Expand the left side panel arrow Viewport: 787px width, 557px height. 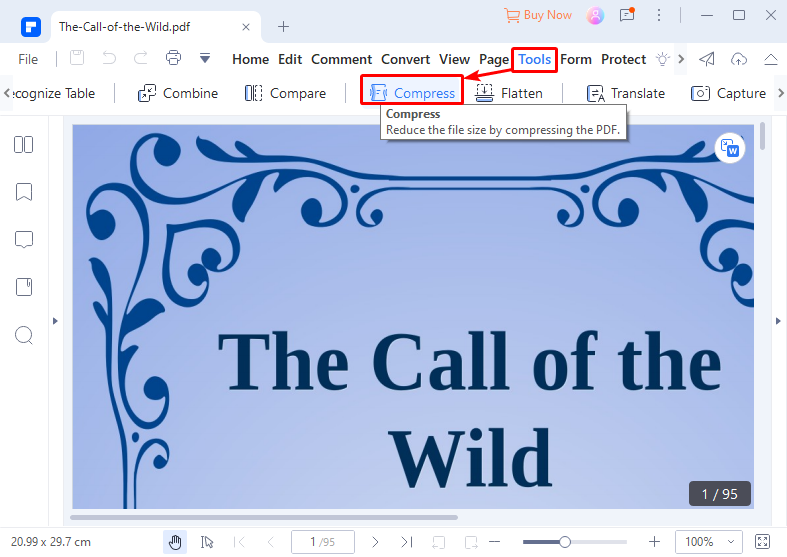coord(55,321)
